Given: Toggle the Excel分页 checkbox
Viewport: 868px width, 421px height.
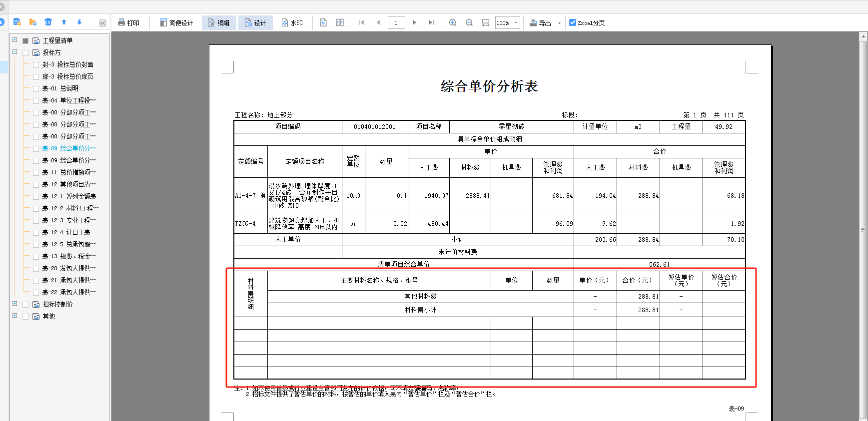Looking at the screenshot, I should click(x=573, y=22).
